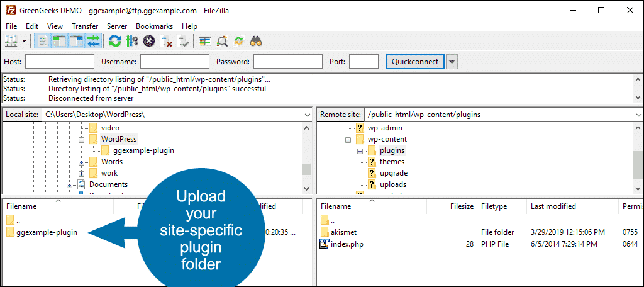Click remote tree scroll up arrow
This screenshot has width=644, height=287.
click(638, 128)
